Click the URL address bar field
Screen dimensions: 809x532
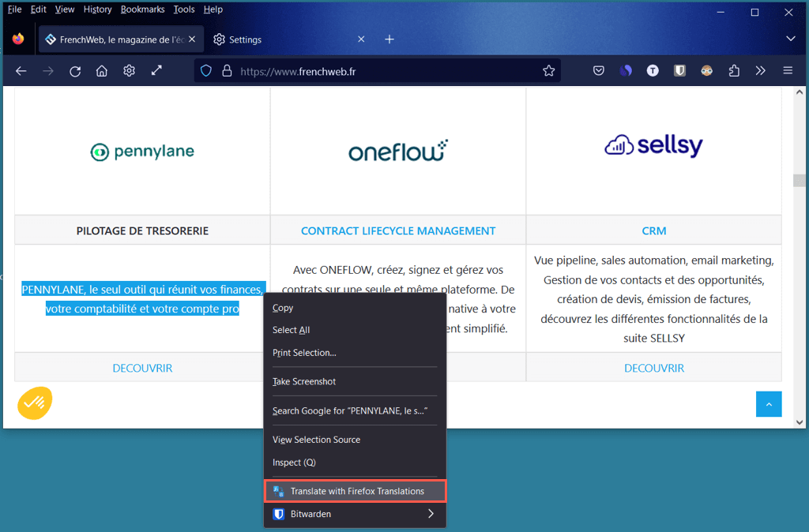point(379,71)
